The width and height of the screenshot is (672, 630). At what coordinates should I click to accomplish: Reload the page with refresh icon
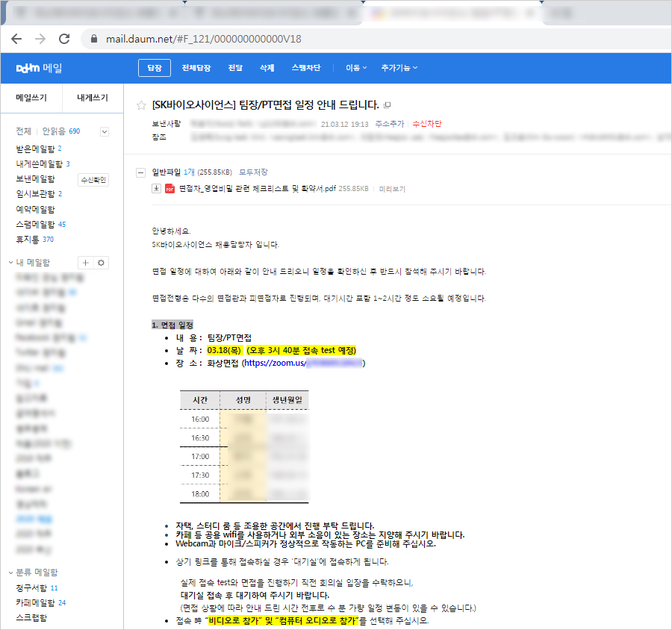tap(64, 39)
